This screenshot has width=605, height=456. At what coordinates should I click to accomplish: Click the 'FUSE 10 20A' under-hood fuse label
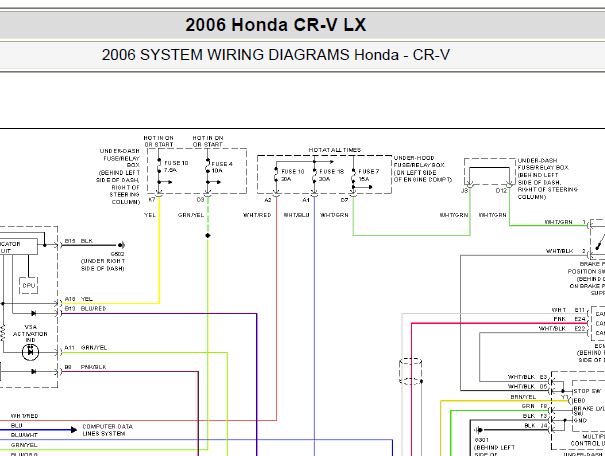click(x=292, y=175)
